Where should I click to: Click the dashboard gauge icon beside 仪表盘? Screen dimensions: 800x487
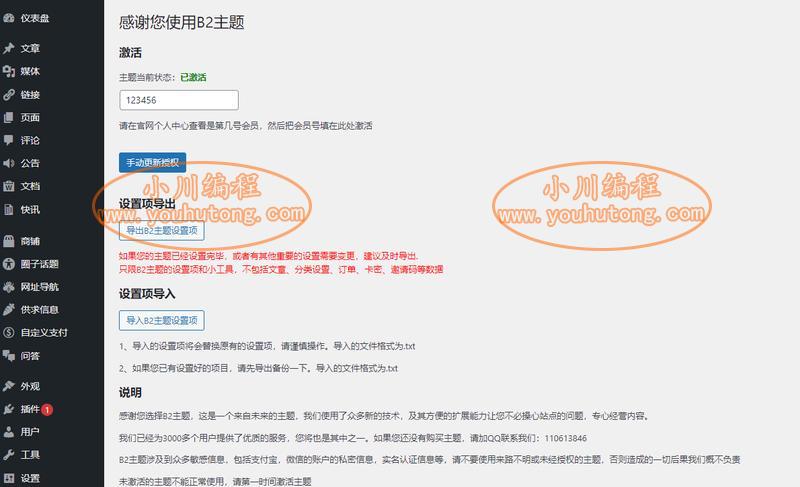coord(8,18)
